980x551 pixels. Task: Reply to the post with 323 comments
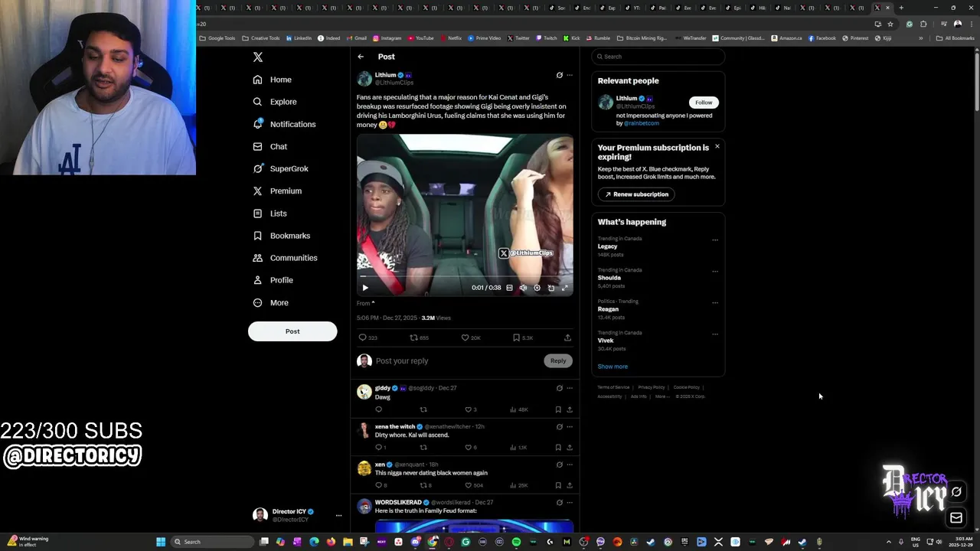(x=367, y=337)
